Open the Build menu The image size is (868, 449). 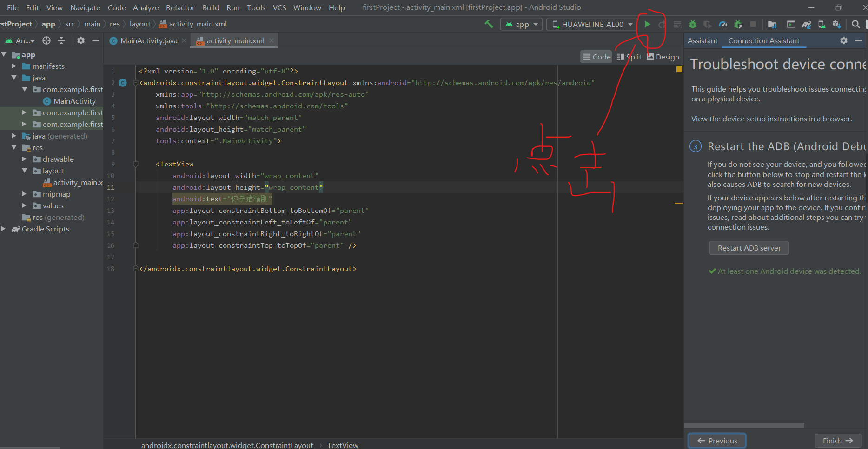coord(211,7)
